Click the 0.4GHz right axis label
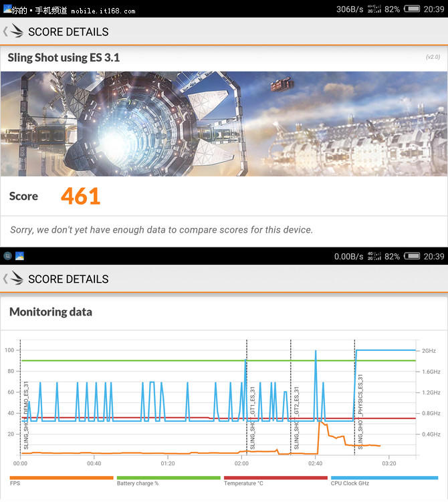Viewport: 448px width, 502px height. tap(431, 434)
